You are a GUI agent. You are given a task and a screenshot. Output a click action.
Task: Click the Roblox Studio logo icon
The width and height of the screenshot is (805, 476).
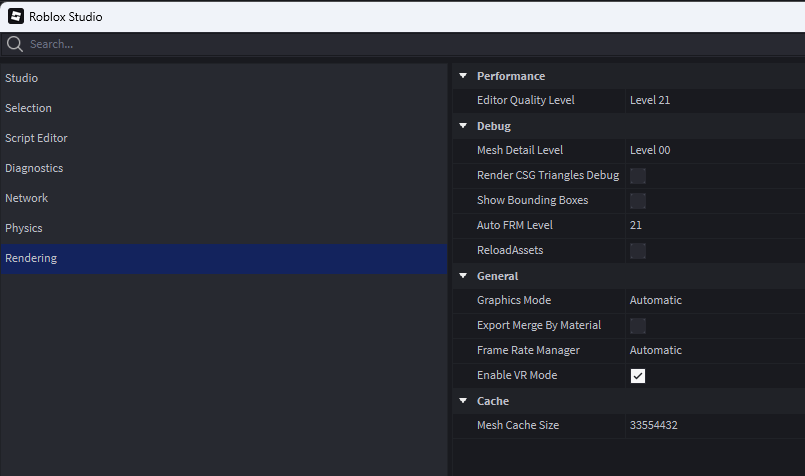tap(16, 16)
